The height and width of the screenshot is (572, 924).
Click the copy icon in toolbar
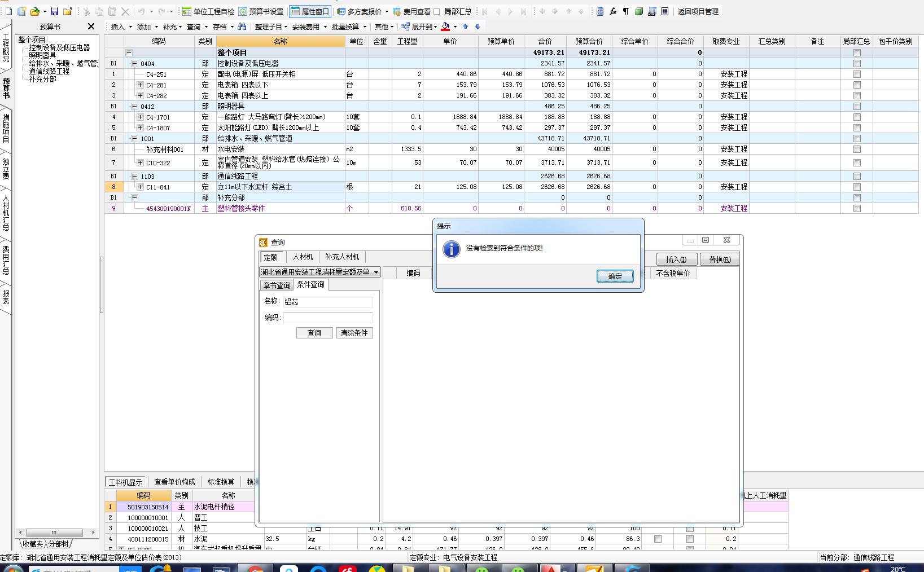click(99, 11)
